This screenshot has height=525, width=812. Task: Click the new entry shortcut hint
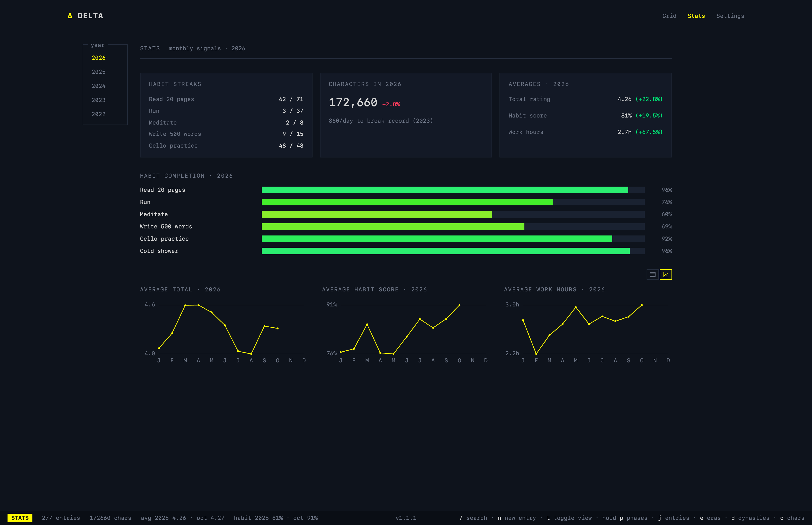pos(517,518)
